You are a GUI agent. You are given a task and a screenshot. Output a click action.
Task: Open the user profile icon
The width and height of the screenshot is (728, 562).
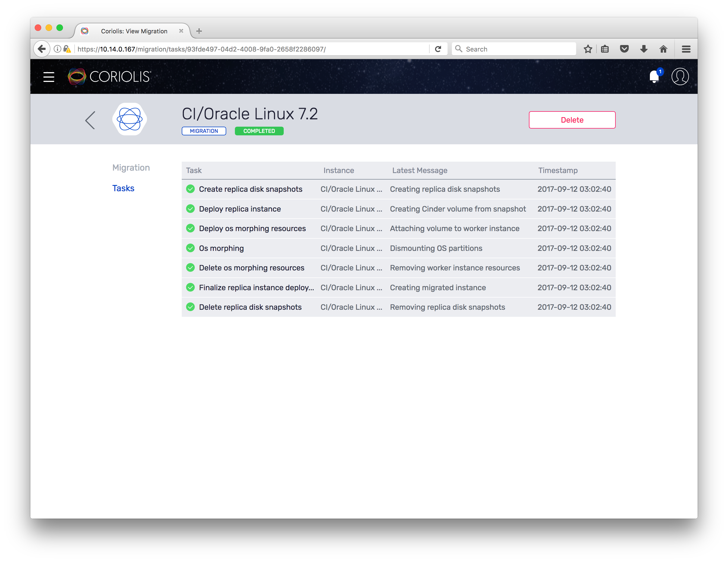(680, 77)
